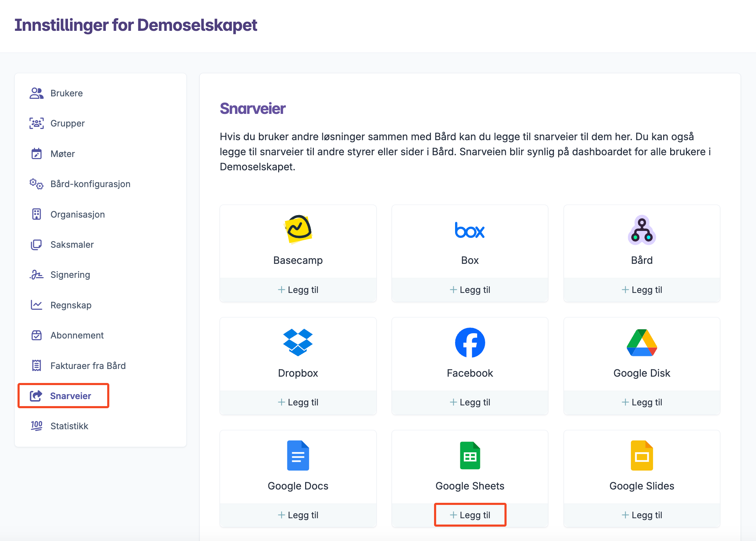The image size is (756, 541).
Task: Open Saksmaler menu item
Action: 72,245
